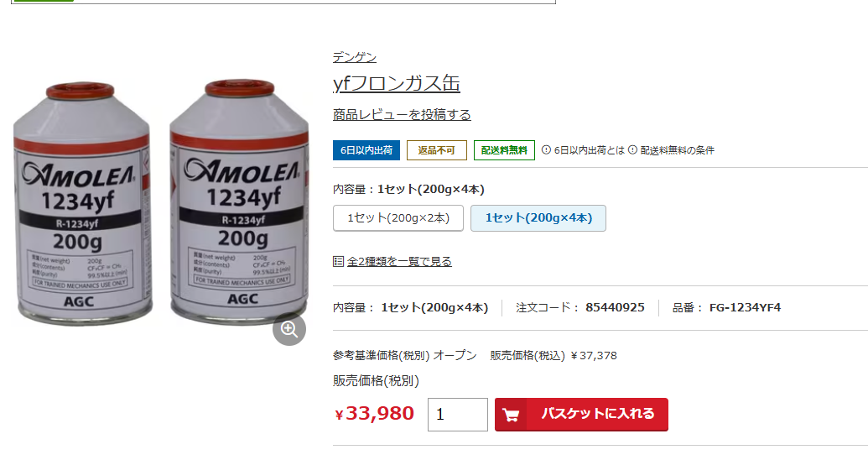This screenshot has width=868, height=460.
Task: Add item with バスケットに入れる button
Action: pos(581,415)
